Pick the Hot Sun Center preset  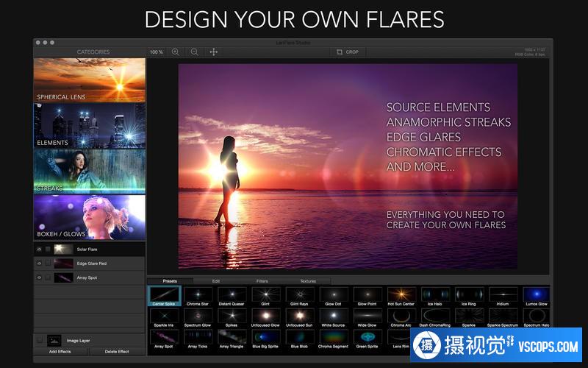click(x=401, y=295)
